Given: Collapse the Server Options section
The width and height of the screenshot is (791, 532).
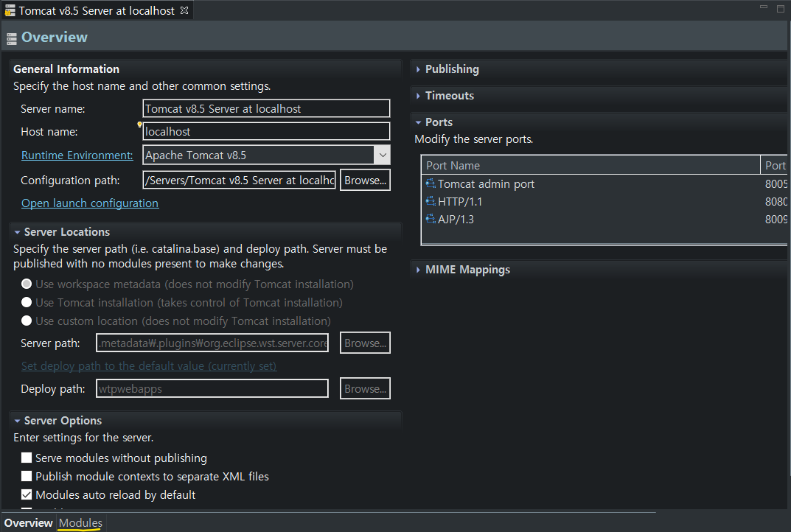Looking at the screenshot, I should [17, 421].
